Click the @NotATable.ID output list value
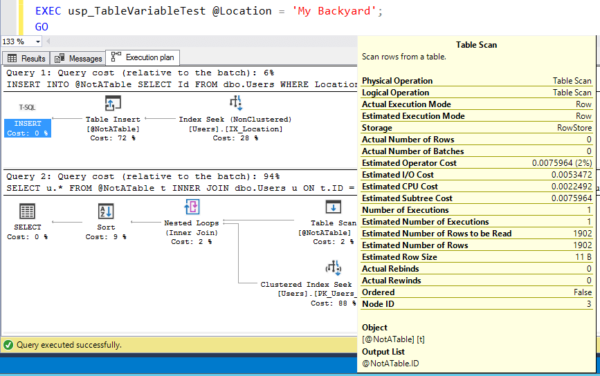Image resolution: width=600 pixels, height=376 pixels. click(x=390, y=363)
